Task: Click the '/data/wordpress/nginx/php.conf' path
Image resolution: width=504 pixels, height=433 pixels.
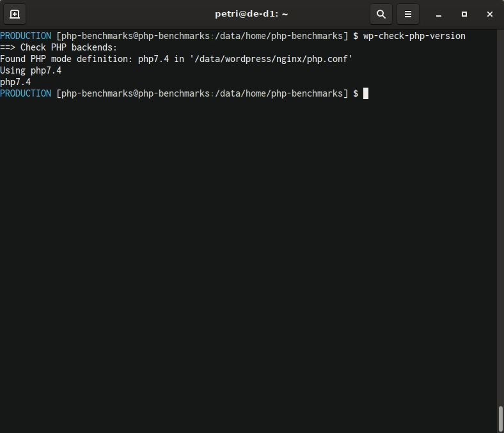Action: (271, 59)
